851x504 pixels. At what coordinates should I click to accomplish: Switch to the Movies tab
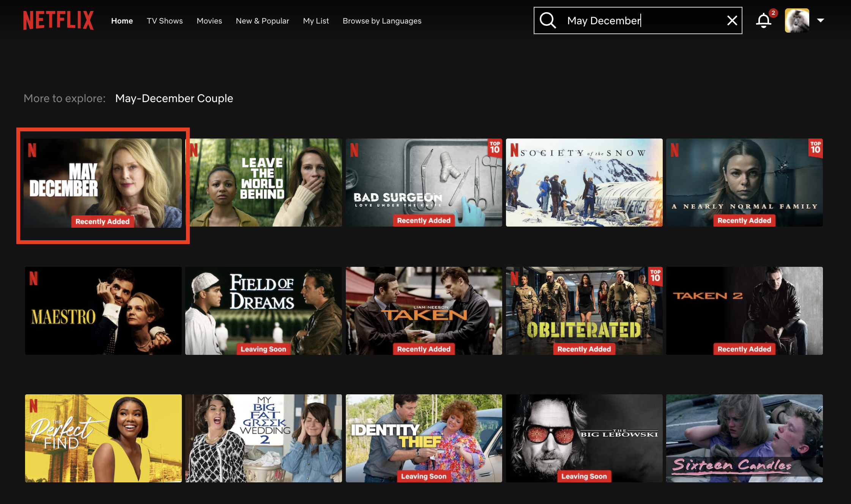pos(209,21)
